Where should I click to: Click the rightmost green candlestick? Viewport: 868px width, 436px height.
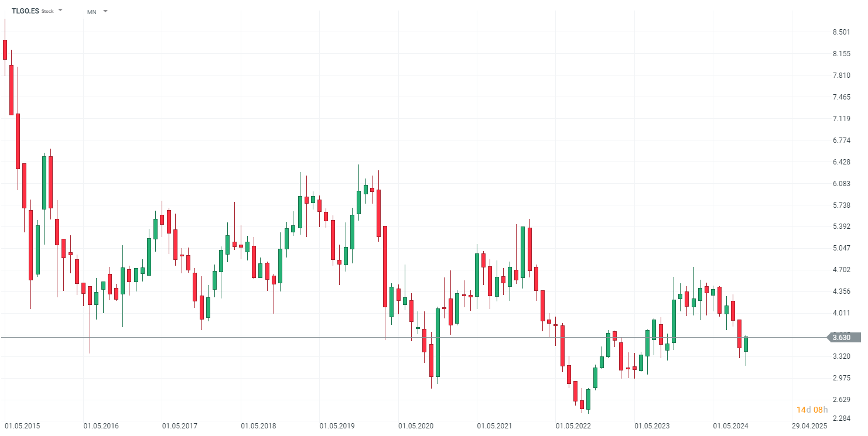(x=746, y=344)
